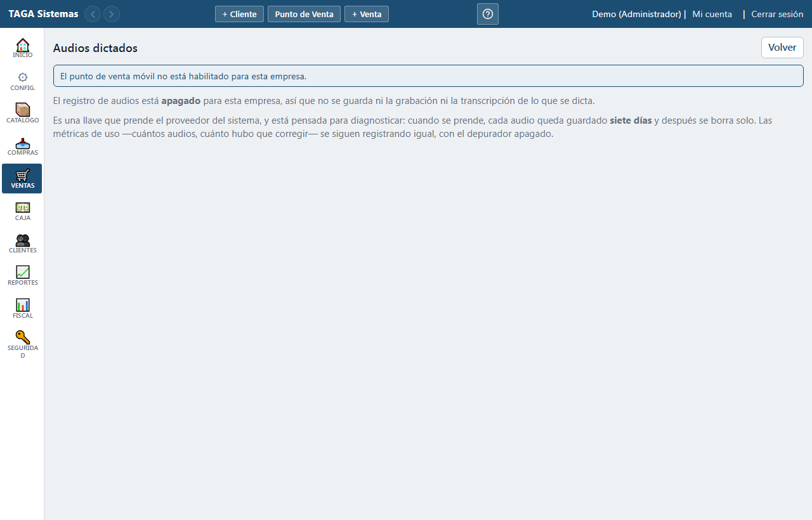Click the bold text siete días
812x520 pixels.
(631, 120)
